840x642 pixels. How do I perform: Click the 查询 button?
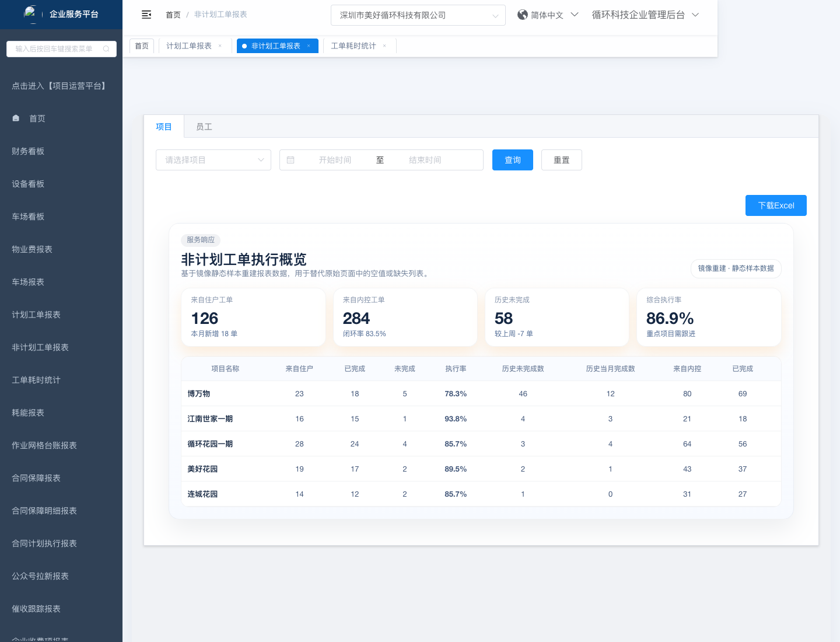tap(513, 160)
